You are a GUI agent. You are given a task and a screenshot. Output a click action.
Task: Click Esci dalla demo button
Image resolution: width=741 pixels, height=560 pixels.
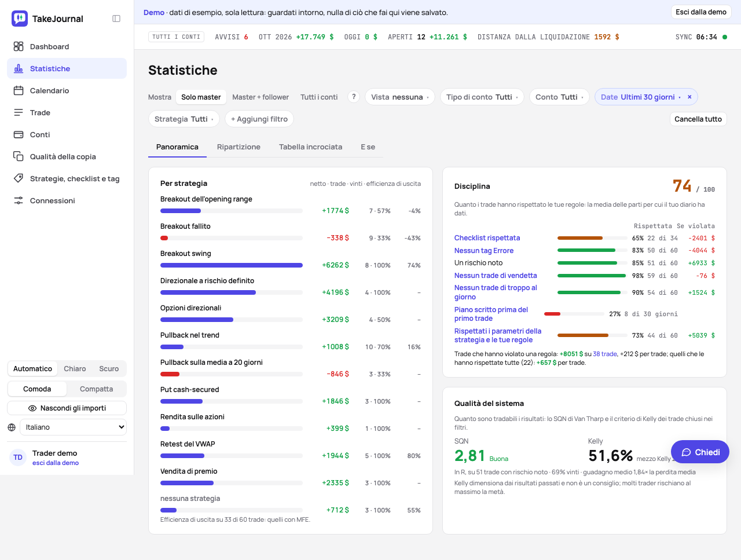coord(701,12)
